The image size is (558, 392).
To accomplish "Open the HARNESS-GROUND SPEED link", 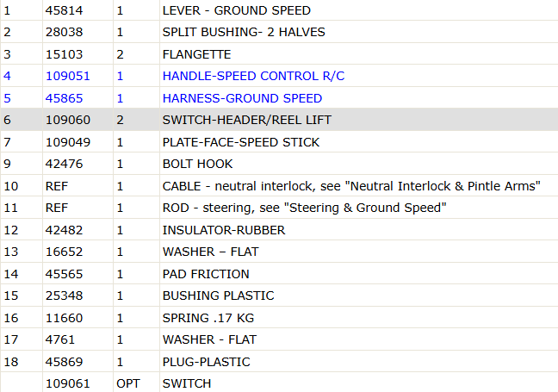I will 242,98.
